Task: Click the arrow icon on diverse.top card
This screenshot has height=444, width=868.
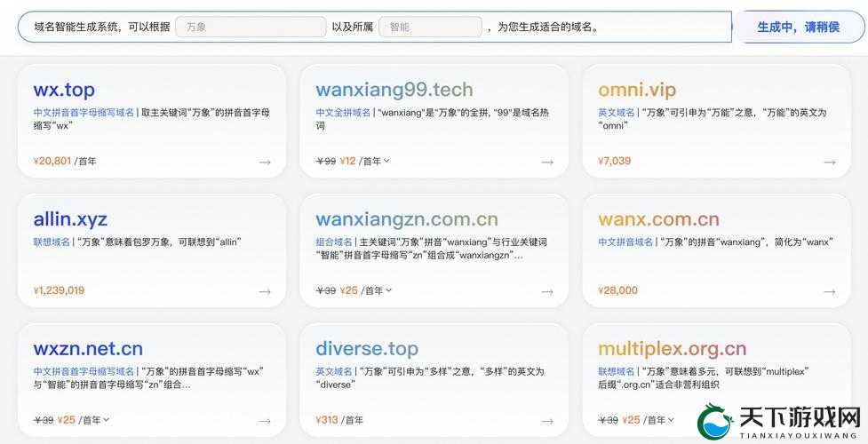Action: click(x=547, y=421)
